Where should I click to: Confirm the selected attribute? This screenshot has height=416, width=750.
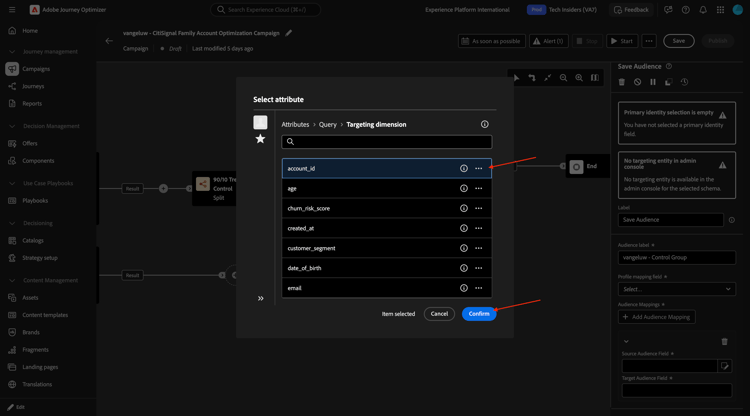coord(479,314)
